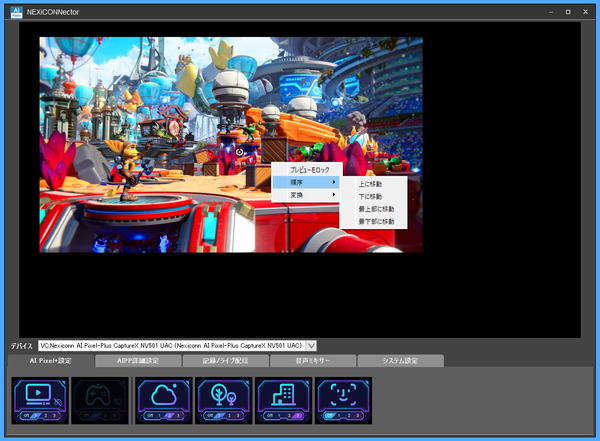Open the 記録/ライブ配信 tab
Viewport: 600px width, 441px height.
[x=225, y=361]
